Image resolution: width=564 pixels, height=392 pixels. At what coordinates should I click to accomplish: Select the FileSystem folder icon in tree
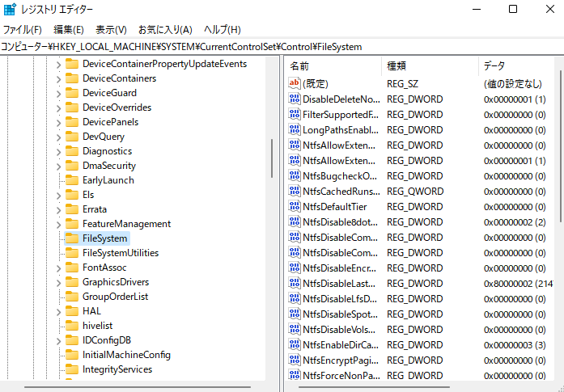coord(72,238)
